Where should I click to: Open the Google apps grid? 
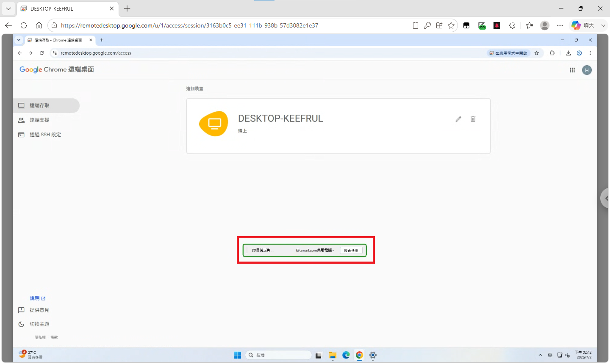[x=572, y=70]
